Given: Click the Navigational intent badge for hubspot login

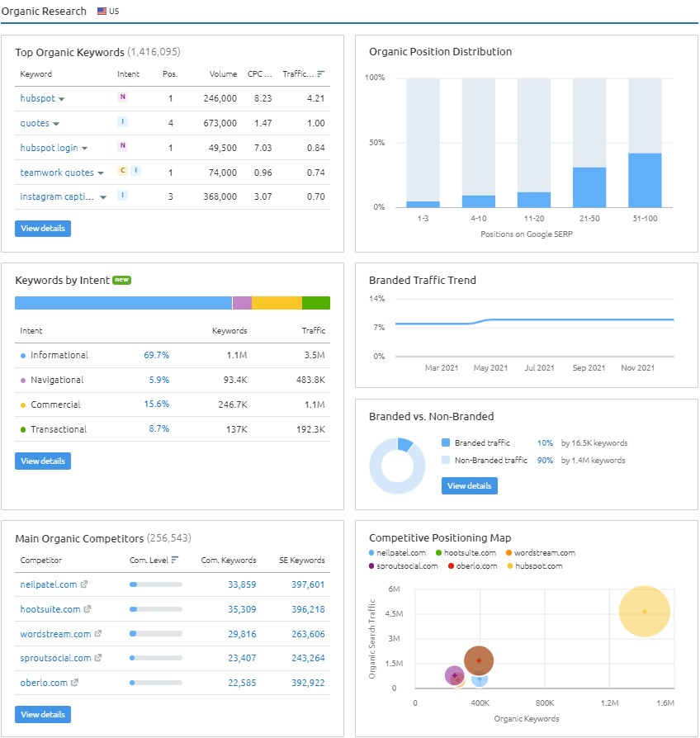Looking at the screenshot, I should [122, 146].
